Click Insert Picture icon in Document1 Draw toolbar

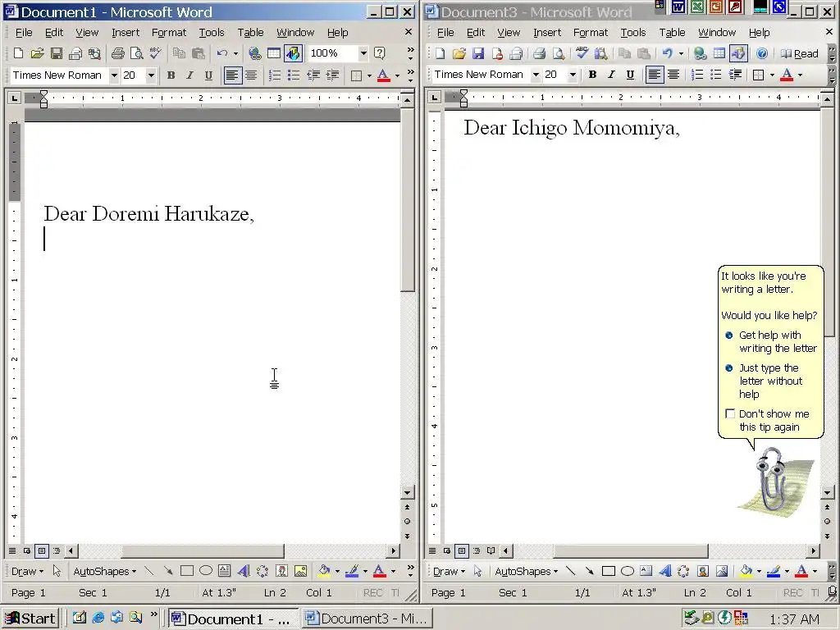click(300, 571)
